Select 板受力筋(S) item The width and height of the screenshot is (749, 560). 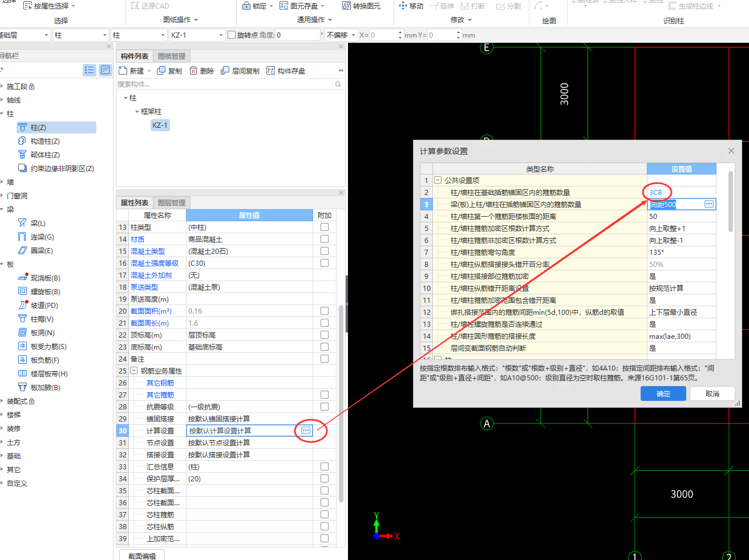(43, 347)
